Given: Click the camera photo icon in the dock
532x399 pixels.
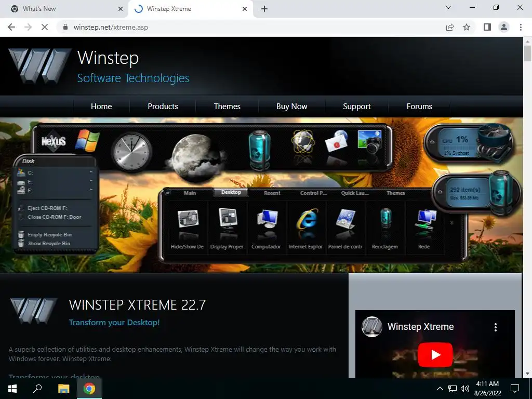Looking at the screenshot, I should [370, 142].
